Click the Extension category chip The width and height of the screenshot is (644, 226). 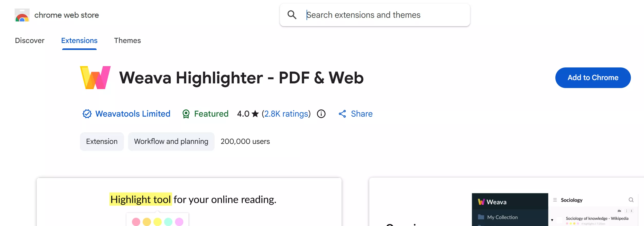click(102, 141)
